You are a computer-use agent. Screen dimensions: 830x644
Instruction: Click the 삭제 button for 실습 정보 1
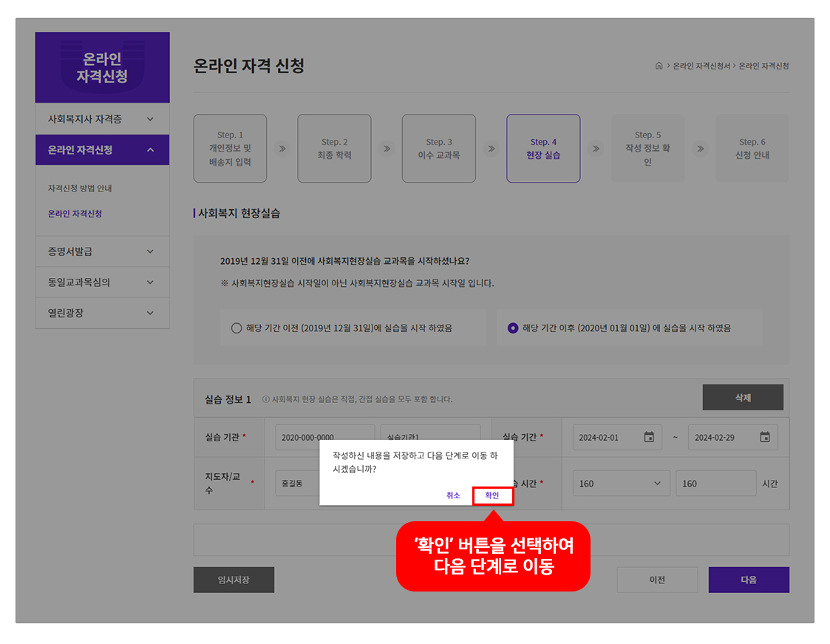tap(742, 397)
